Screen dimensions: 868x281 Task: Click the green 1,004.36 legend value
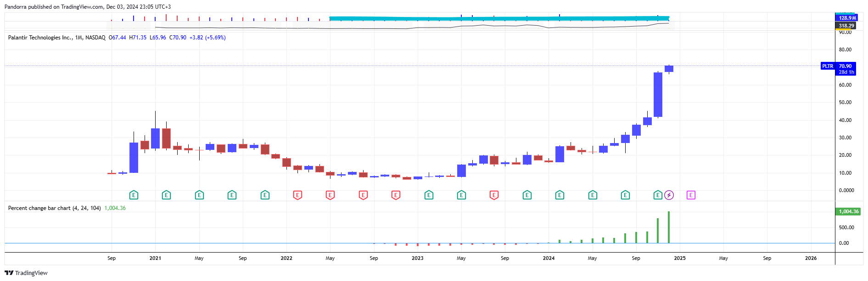(x=115, y=208)
